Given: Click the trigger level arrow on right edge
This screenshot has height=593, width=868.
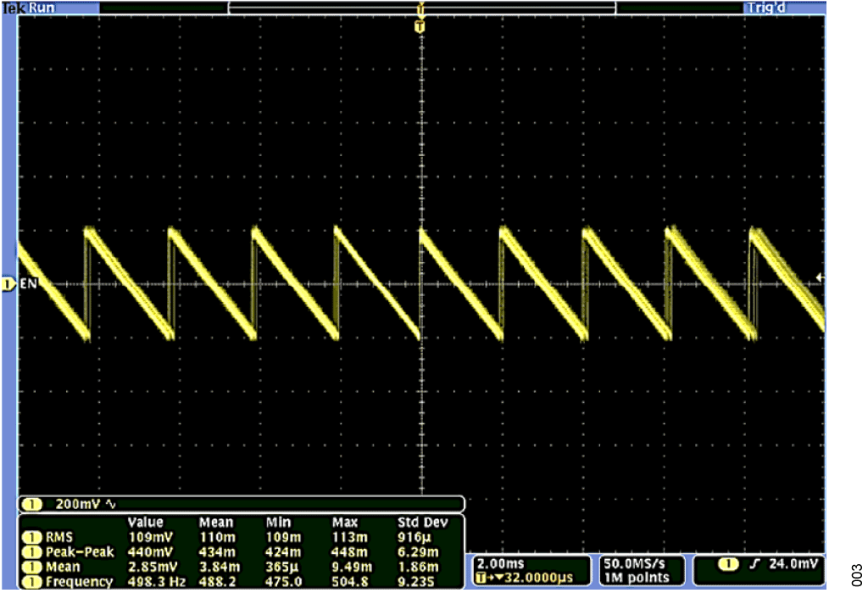Looking at the screenshot, I should (x=820, y=277).
